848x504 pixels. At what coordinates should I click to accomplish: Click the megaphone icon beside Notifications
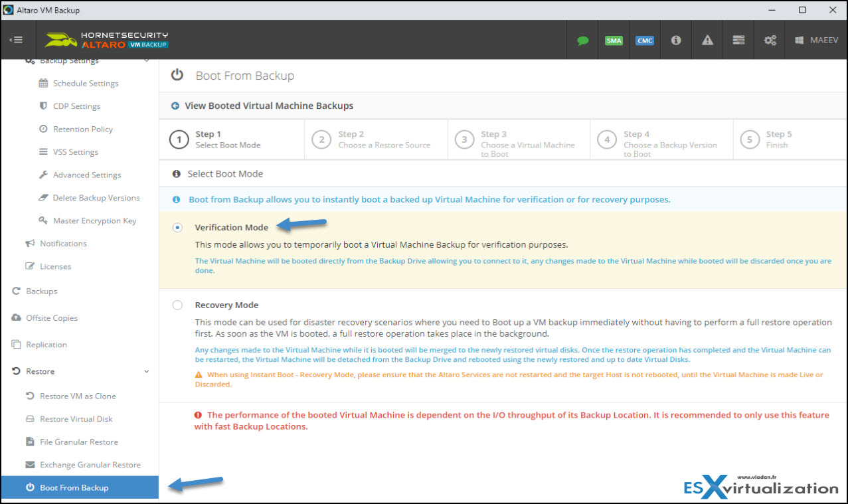[x=30, y=244]
